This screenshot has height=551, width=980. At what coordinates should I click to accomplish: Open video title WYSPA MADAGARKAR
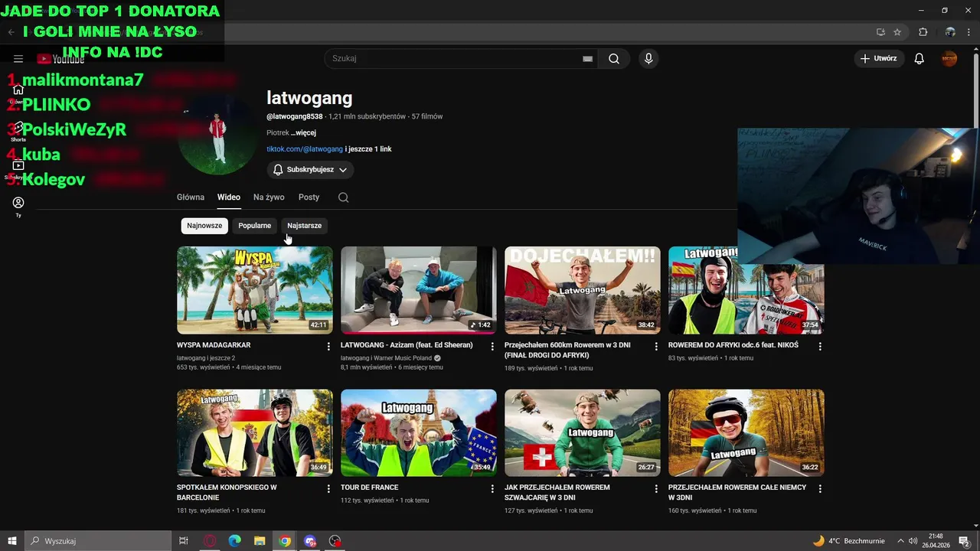214,345
